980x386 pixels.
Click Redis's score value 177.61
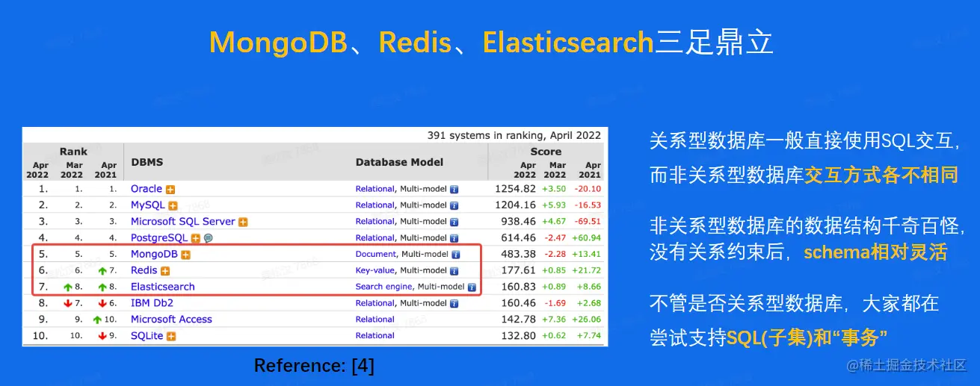[x=518, y=271]
